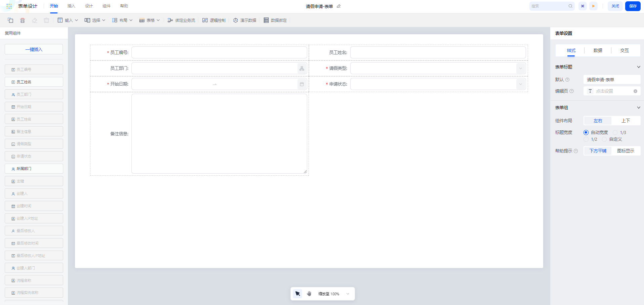This screenshot has width=644, height=305.
Task: Open the calendar icon in 开始日期 field
Action: pyautogui.click(x=302, y=84)
